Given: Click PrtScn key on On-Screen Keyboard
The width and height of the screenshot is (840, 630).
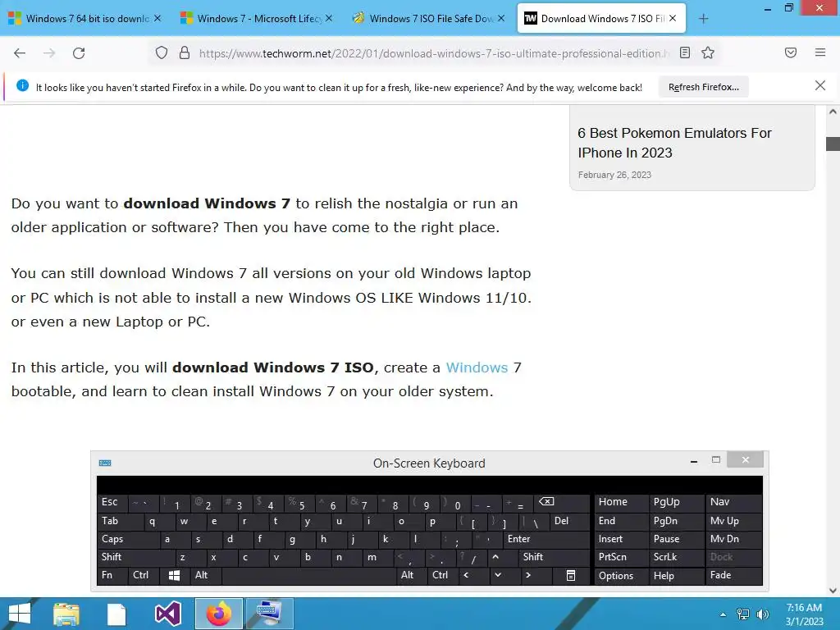Looking at the screenshot, I should point(622,557).
